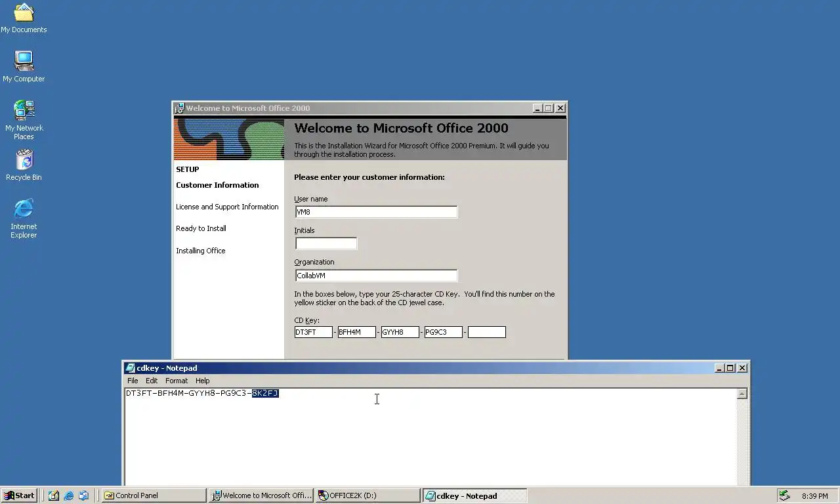Viewport: 840px width, 504px height.
Task: Click the fourth CD Key box PG9C3
Action: (x=444, y=332)
